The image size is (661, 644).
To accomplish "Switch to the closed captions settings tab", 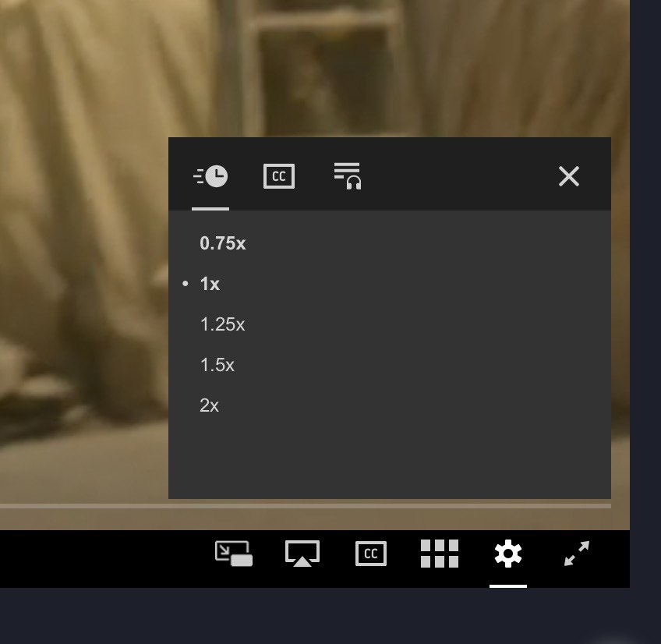I will coord(278,176).
